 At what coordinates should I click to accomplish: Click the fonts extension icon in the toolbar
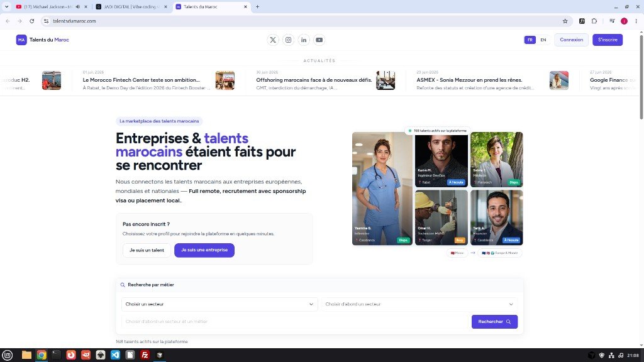(582, 21)
